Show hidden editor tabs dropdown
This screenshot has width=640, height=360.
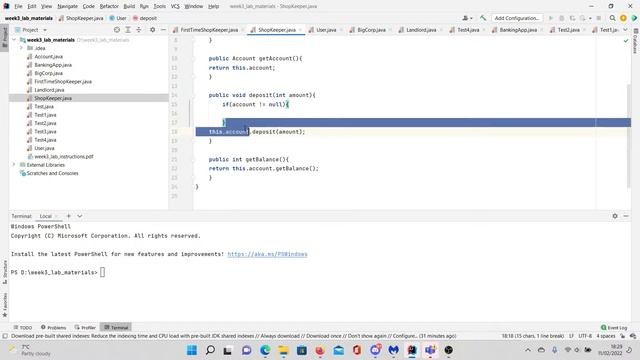click(625, 30)
